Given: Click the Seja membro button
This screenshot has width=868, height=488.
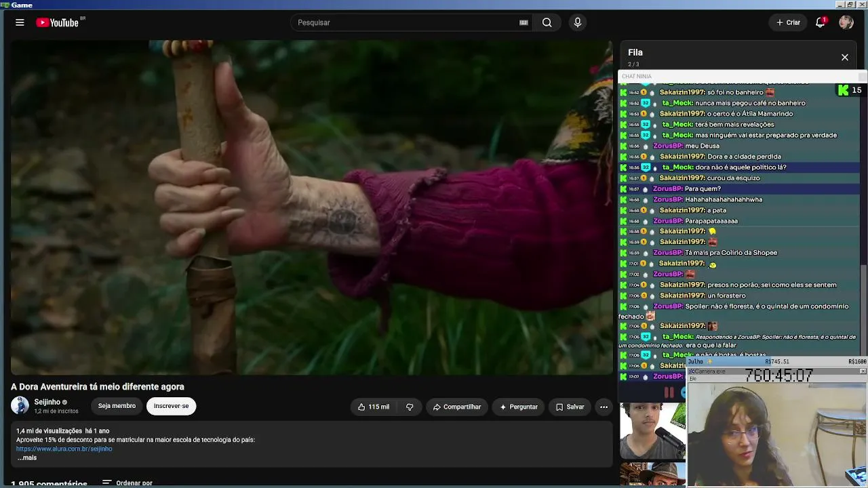Looking at the screenshot, I should click(x=117, y=406).
